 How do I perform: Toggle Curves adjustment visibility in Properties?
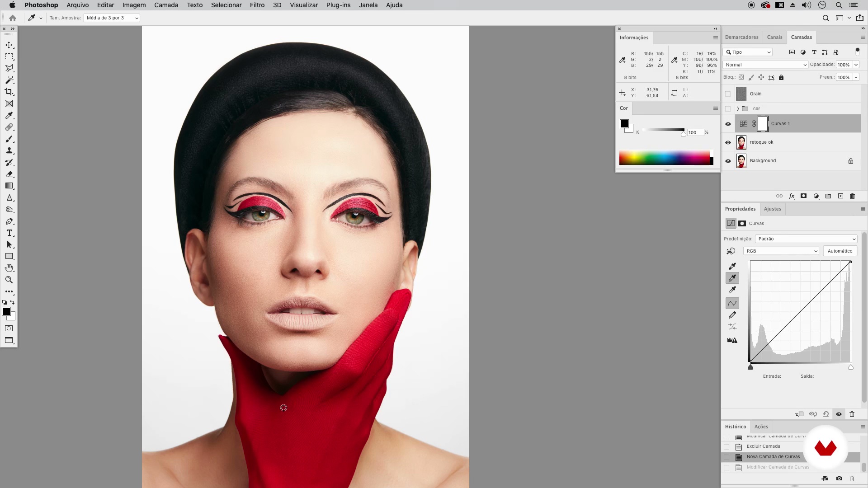coord(839,414)
